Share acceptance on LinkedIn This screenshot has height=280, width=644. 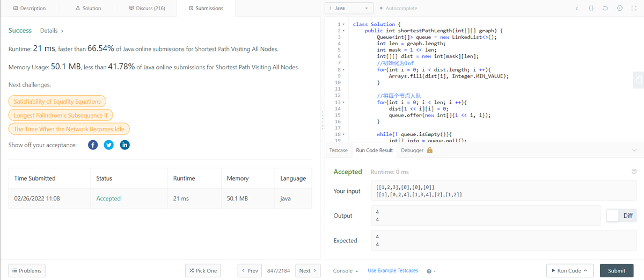point(125,145)
